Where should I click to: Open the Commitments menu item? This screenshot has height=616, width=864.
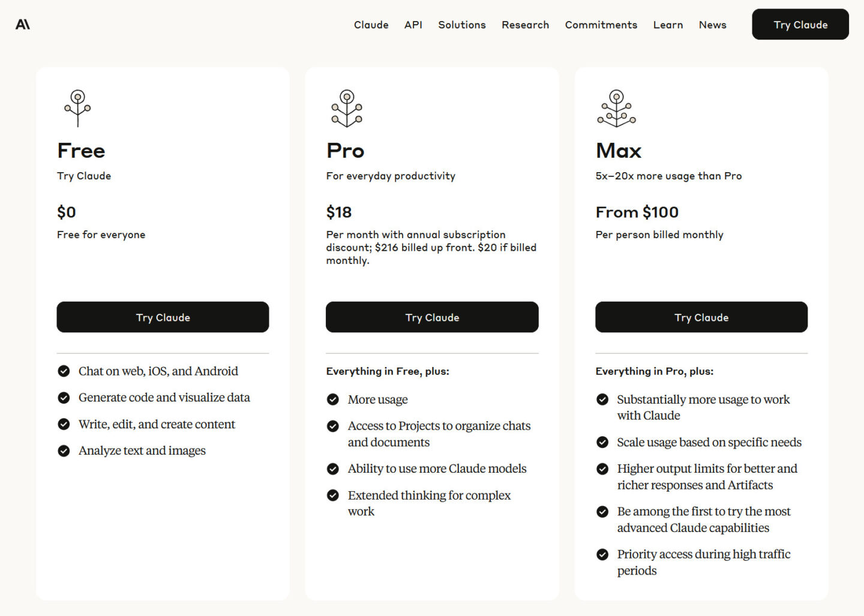click(x=601, y=25)
